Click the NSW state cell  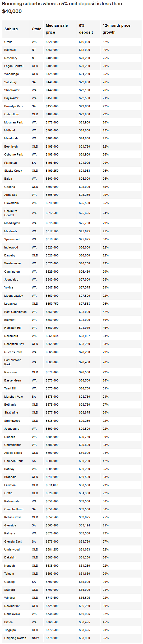pyautogui.click(x=35, y=638)
